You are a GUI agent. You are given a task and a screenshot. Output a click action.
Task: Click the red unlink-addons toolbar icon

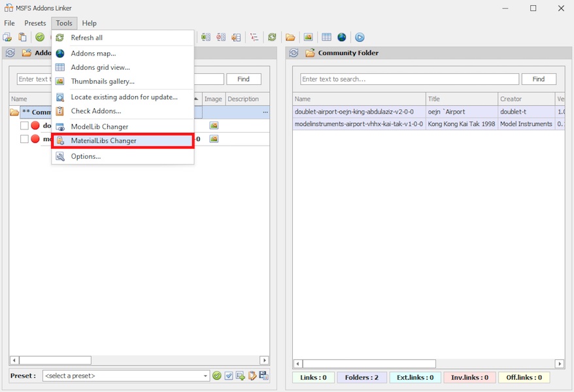click(221, 37)
